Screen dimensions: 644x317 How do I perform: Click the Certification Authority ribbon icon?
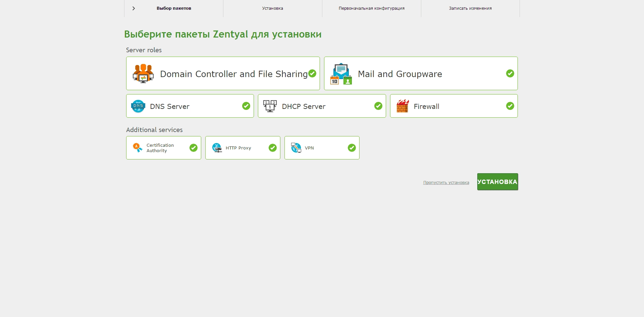coord(138,148)
